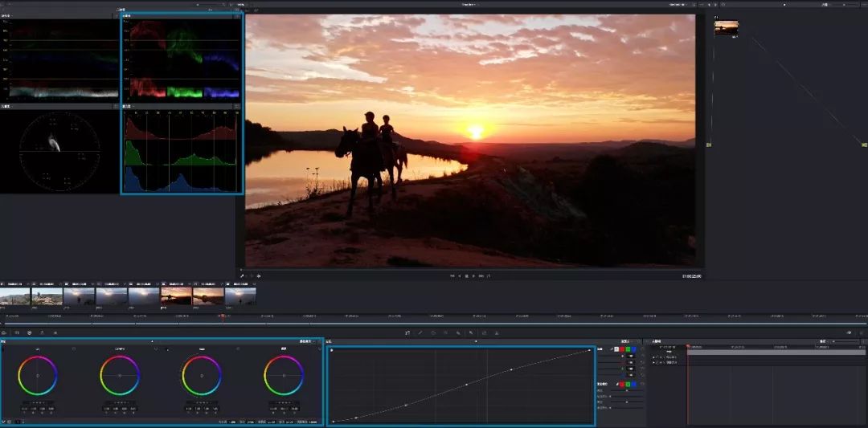The height and width of the screenshot is (428, 868).
Task: Click the orange playhead on clip timeline
Action: click(x=223, y=318)
